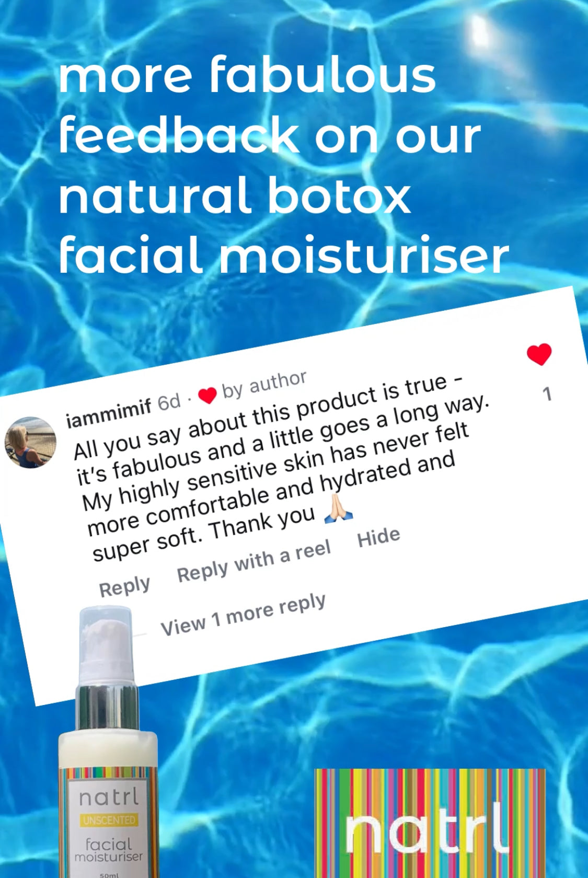
Task: Click the 'natrl' name on bottle label
Action: click(109, 798)
